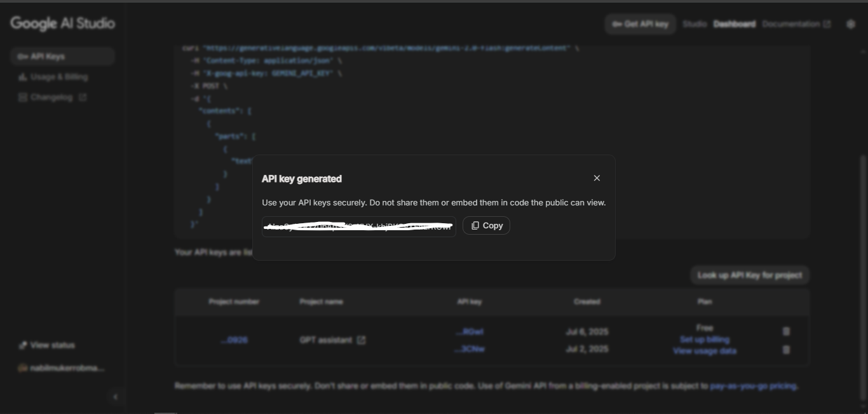Image resolution: width=868 pixels, height=414 pixels.
Task: Copy the generated API key
Action: click(x=486, y=226)
